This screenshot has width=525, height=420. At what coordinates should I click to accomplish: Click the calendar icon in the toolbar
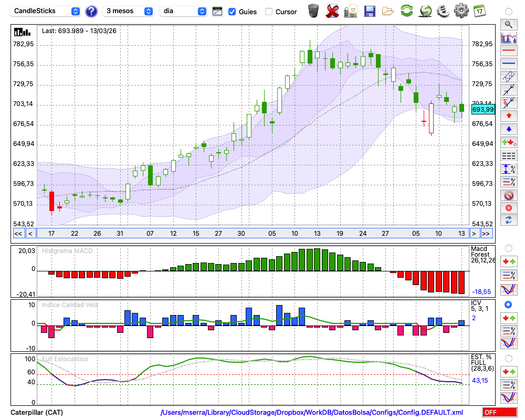(x=479, y=11)
